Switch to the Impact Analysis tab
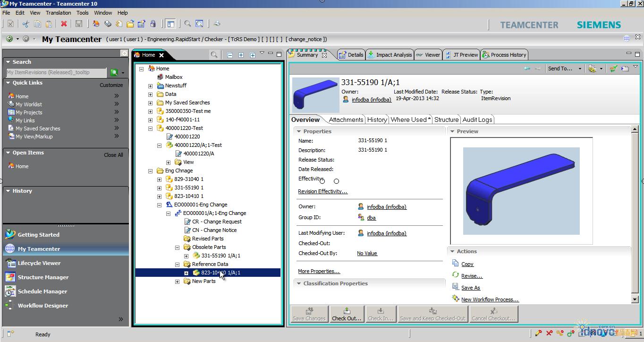The height and width of the screenshot is (342, 644). (390, 55)
